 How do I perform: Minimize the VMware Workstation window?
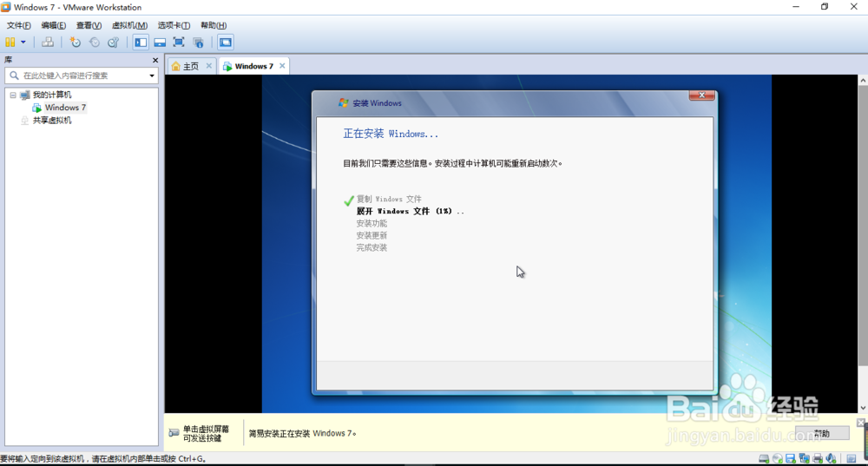coord(796,7)
